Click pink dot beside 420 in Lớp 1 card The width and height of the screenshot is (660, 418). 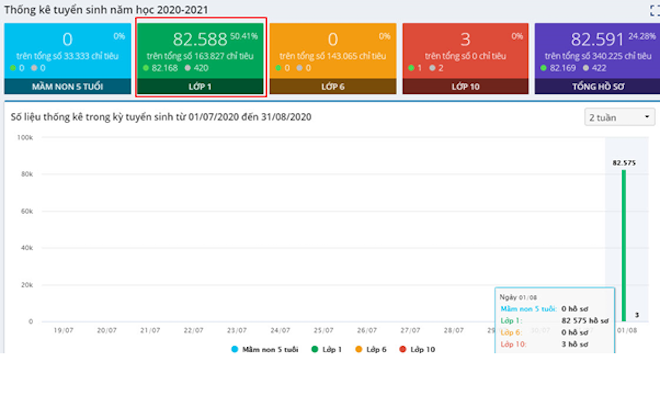(188, 68)
